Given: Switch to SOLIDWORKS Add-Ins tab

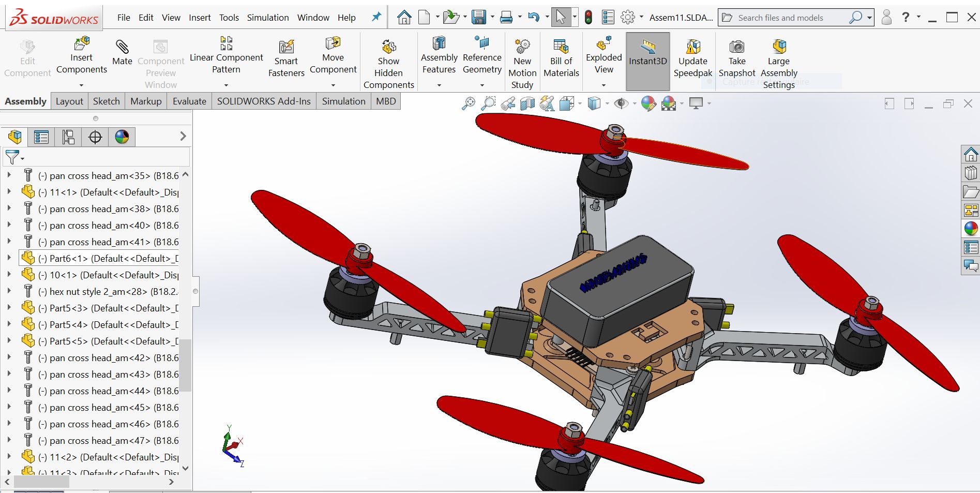Looking at the screenshot, I should pos(264,101).
